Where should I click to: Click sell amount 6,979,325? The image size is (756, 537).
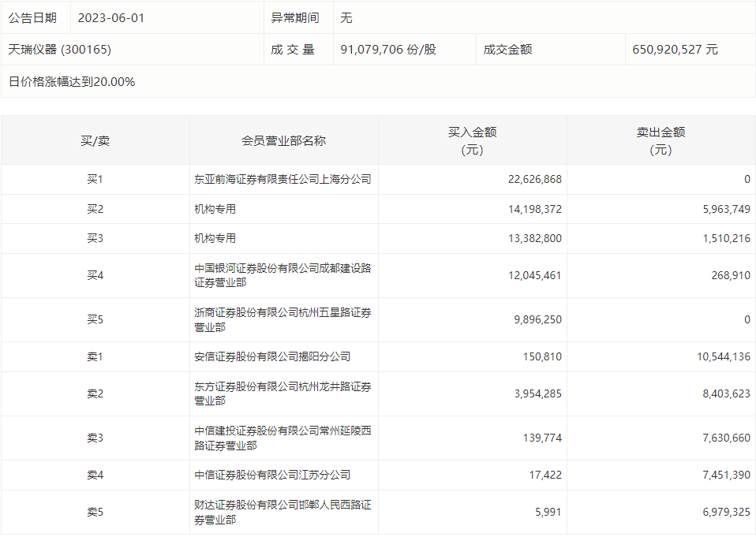pos(727,512)
